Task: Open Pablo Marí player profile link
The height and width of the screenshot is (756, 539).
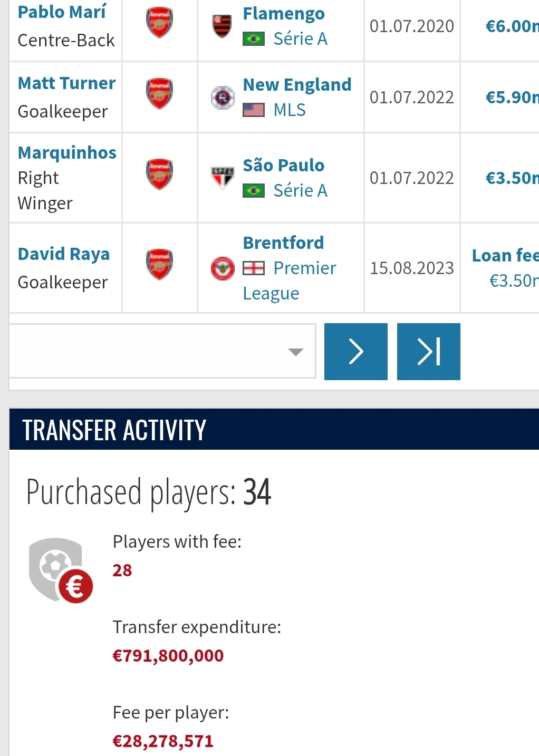Action: (x=62, y=12)
